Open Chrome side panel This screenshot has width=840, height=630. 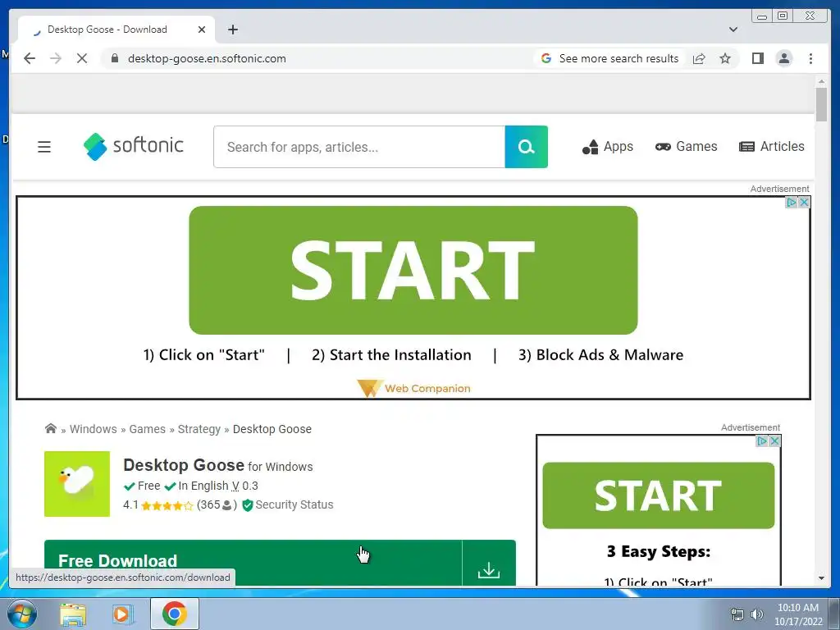tap(757, 58)
